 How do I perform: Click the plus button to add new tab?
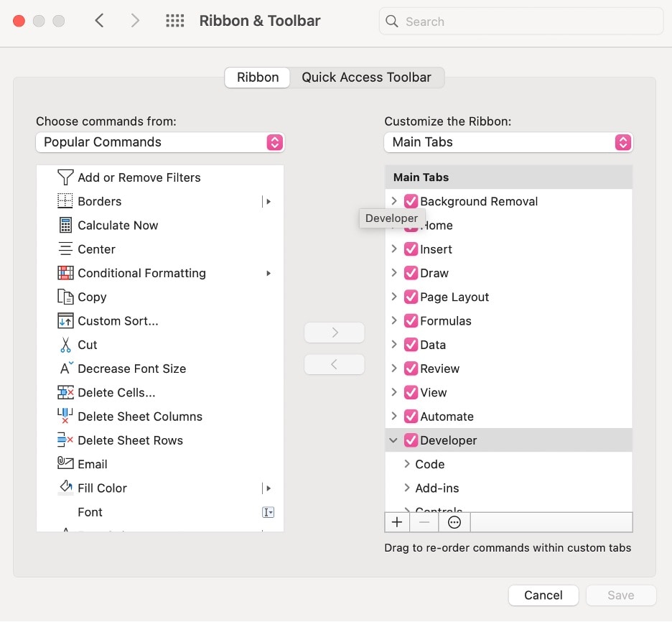click(x=397, y=522)
